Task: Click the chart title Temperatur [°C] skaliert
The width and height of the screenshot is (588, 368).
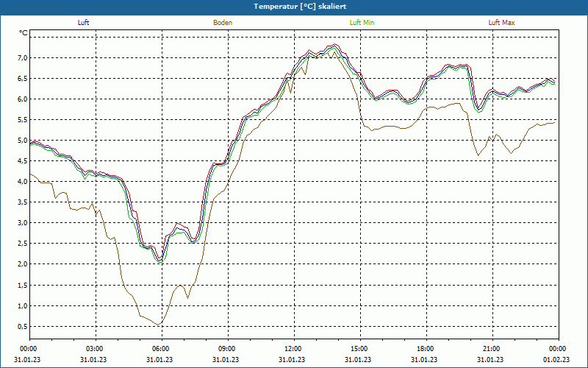Action: point(300,7)
